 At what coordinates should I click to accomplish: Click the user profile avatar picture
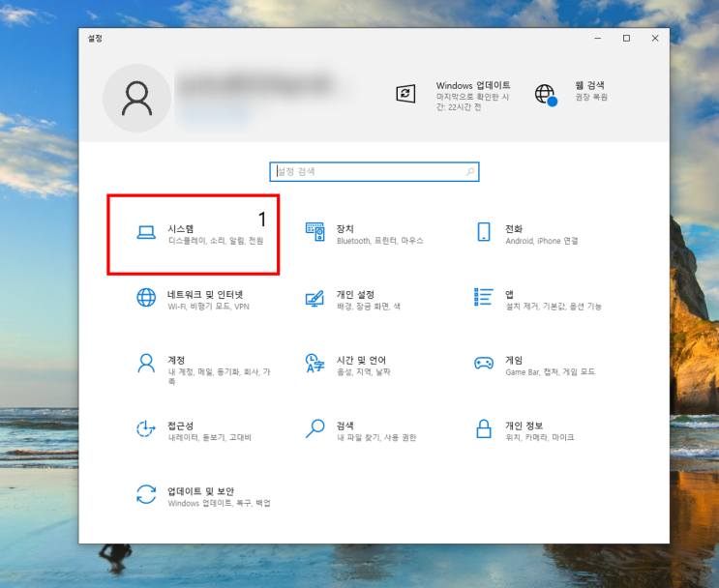click(136, 98)
